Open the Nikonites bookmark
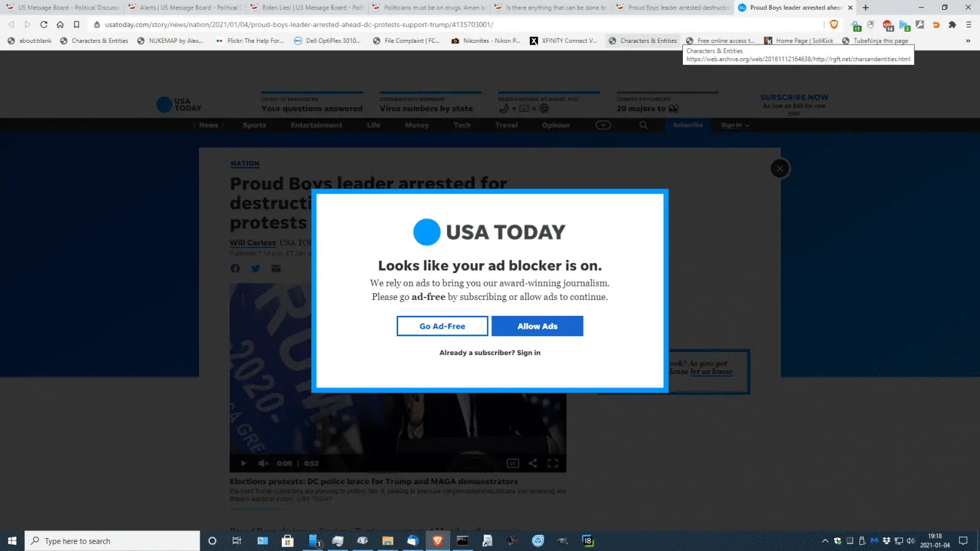 (x=486, y=40)
